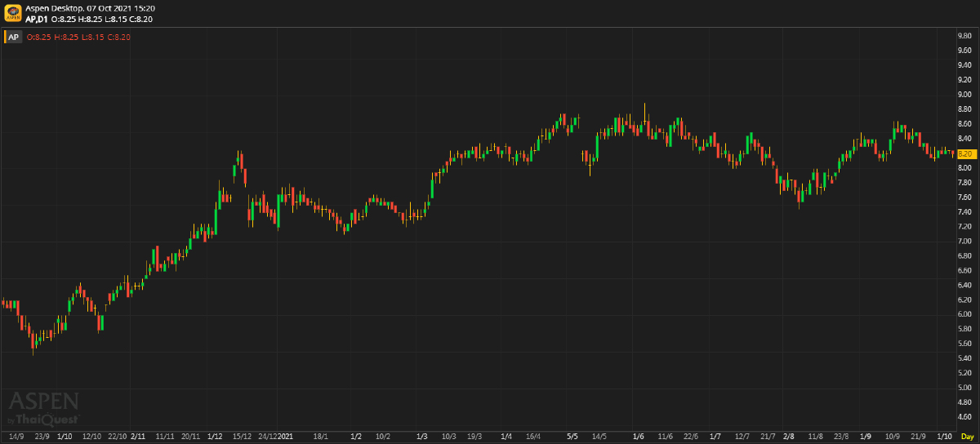Viewport: 980px width, 444px height.
Task: Click the 9.20 price axis label
Action: [964, 80]
